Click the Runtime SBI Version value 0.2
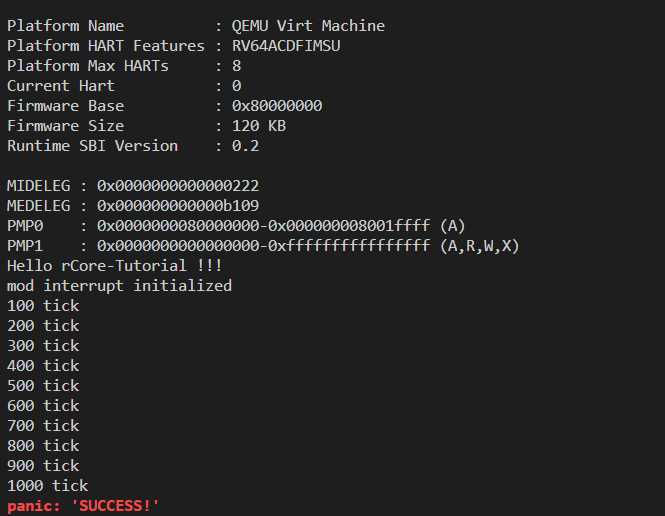Screen dimensions: 665x516 (245, 146)
